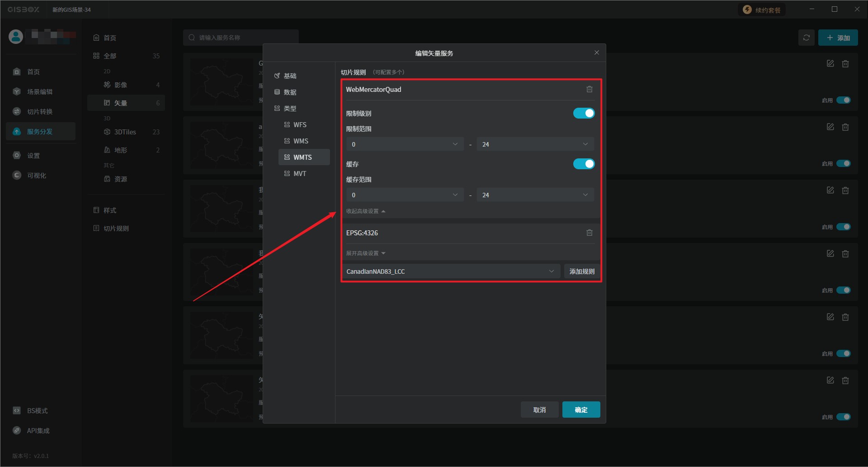Open the 缓存范围 maximum level dropdown
This screenshot has height=467, width=868.
pos(535,195)
